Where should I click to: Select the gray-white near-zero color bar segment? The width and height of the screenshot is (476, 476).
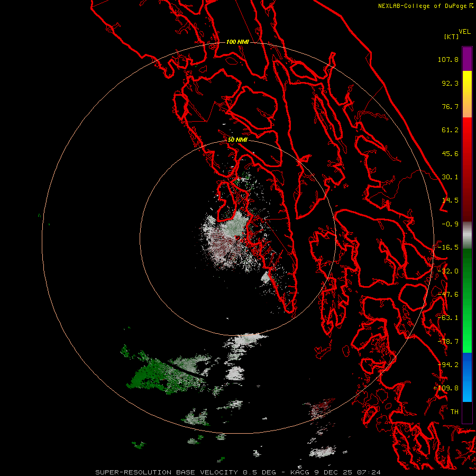(x=467, y=235)
